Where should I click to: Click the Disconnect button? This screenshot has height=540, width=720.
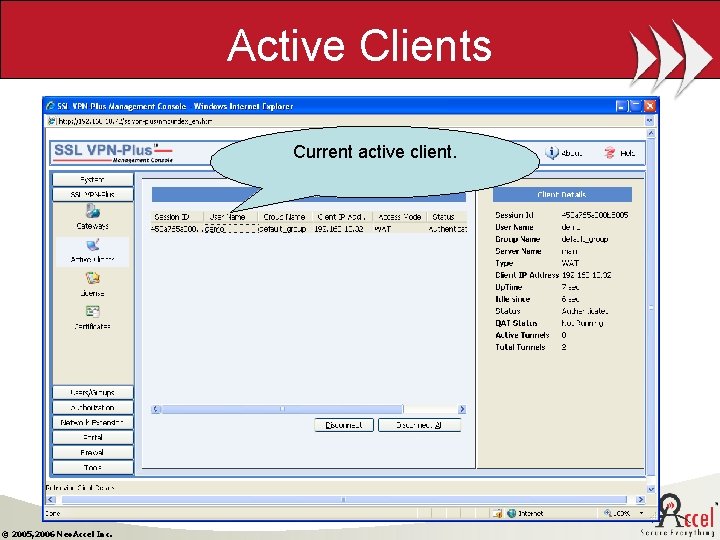[x=344, y=425]
